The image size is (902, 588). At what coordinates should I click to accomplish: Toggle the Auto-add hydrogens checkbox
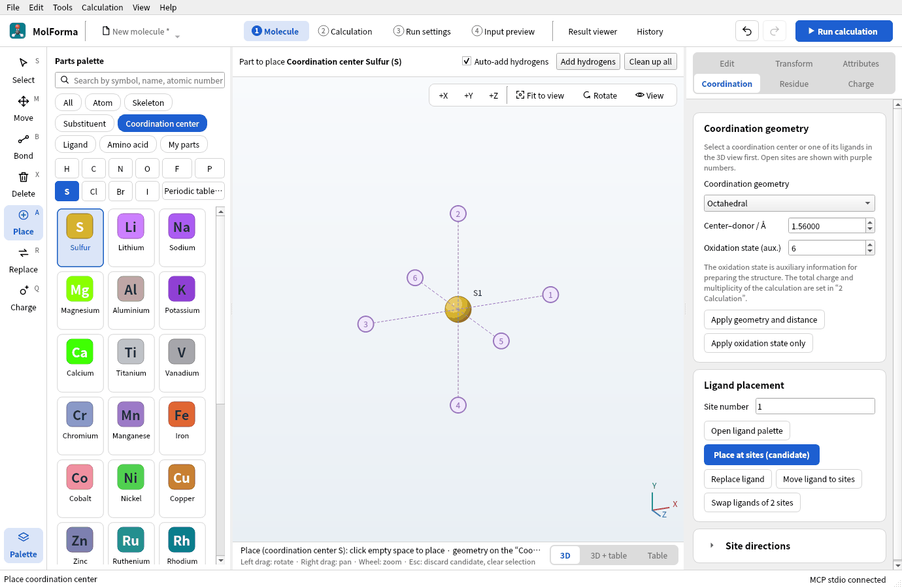(x=467, y=61)
